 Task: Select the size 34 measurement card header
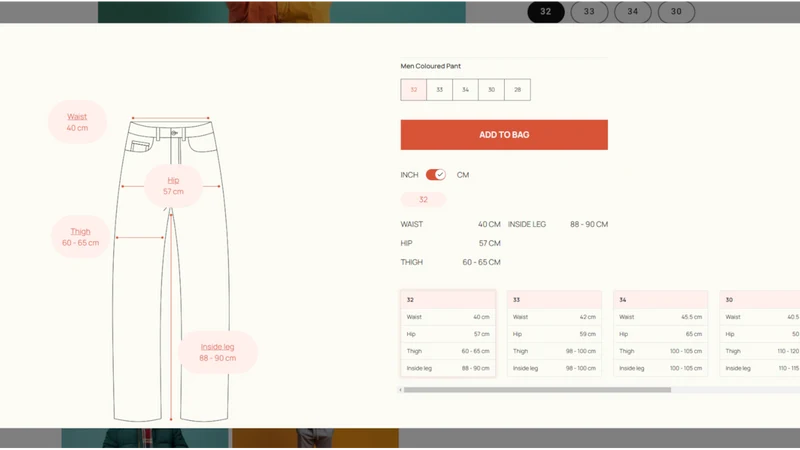(661, 299)
